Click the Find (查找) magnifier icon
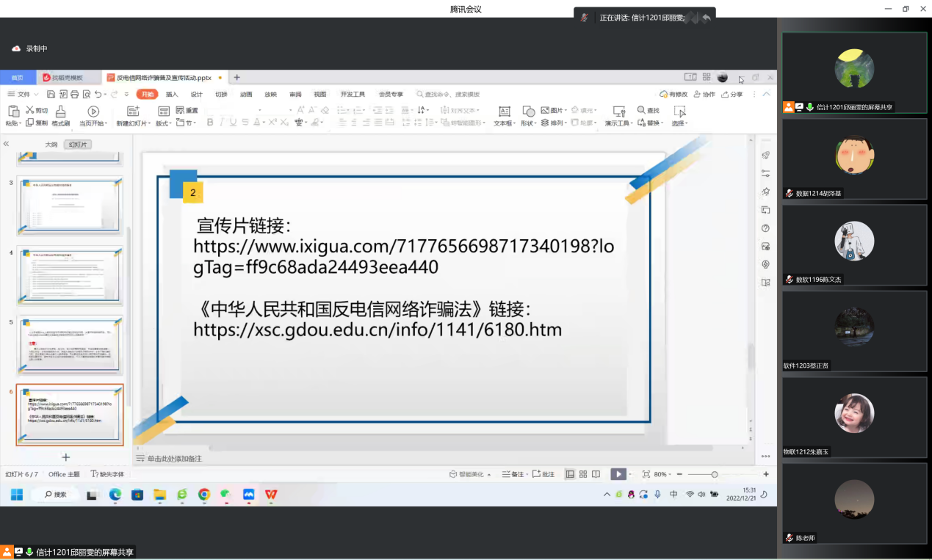This screenshot has height=560, width=932. pyautogui.click(x=641, y=110)
